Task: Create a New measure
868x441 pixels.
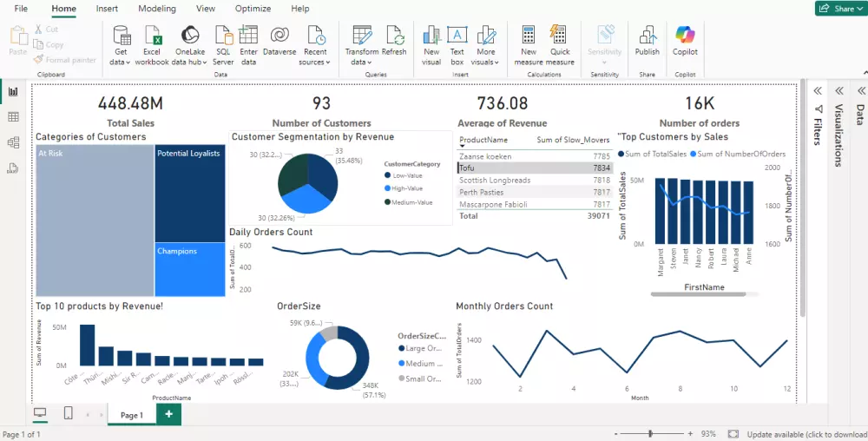Action: (x=529, y=45)
